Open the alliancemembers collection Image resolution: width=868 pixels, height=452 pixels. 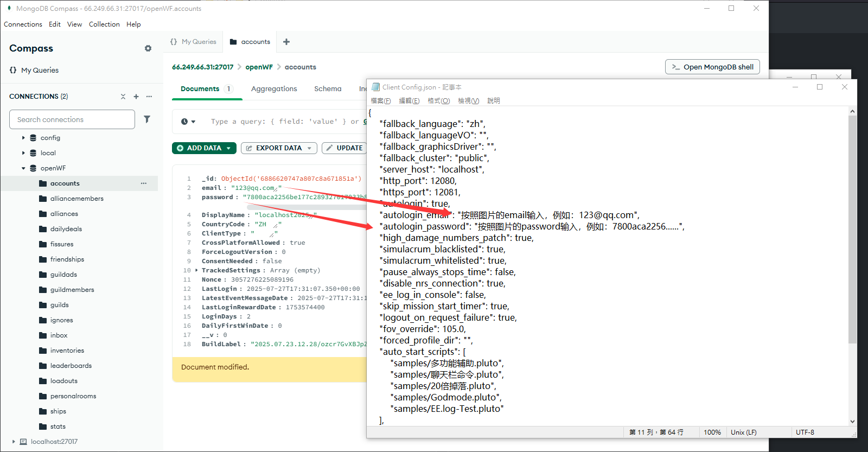pyautogui.click(x=76, y=199)
